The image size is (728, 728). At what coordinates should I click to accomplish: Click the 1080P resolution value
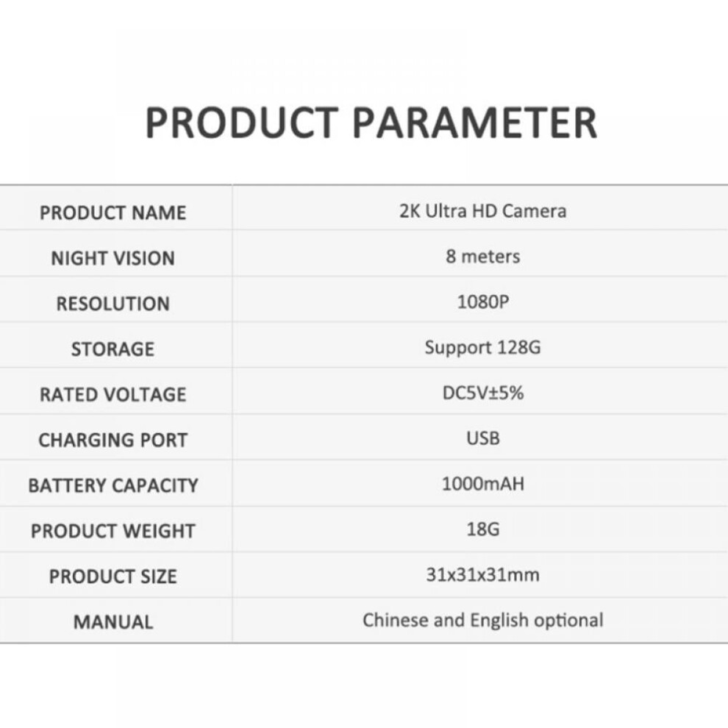coord(483,301)
